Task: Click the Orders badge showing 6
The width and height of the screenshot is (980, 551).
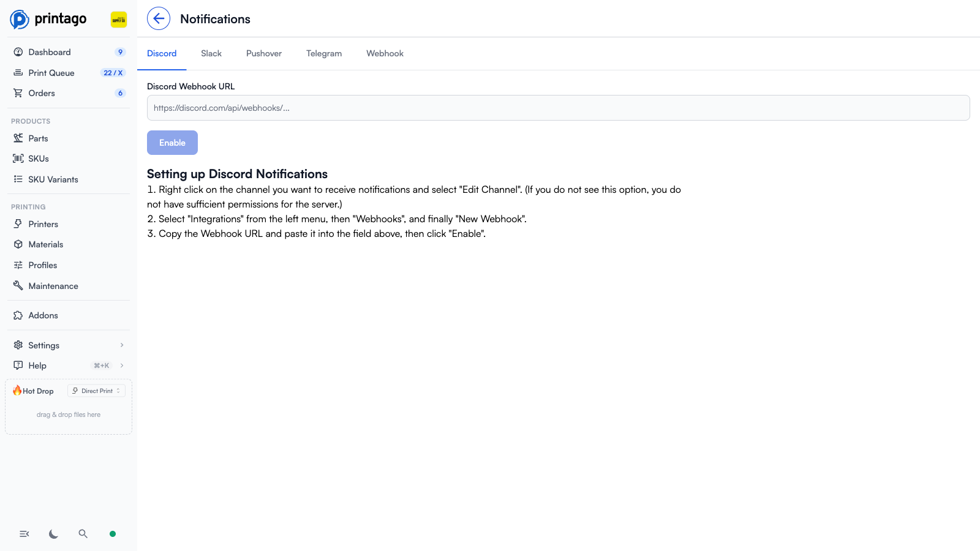Action: 120,93
